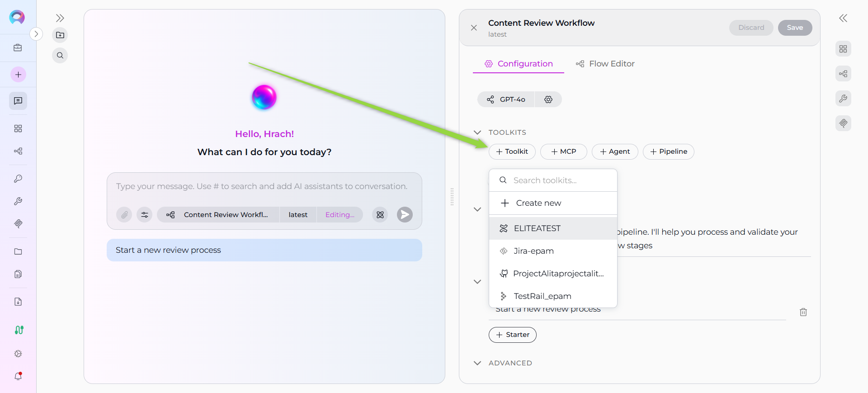
Task: Open the notifications bell in the sidebar
Action: click(x=18, y=376)
